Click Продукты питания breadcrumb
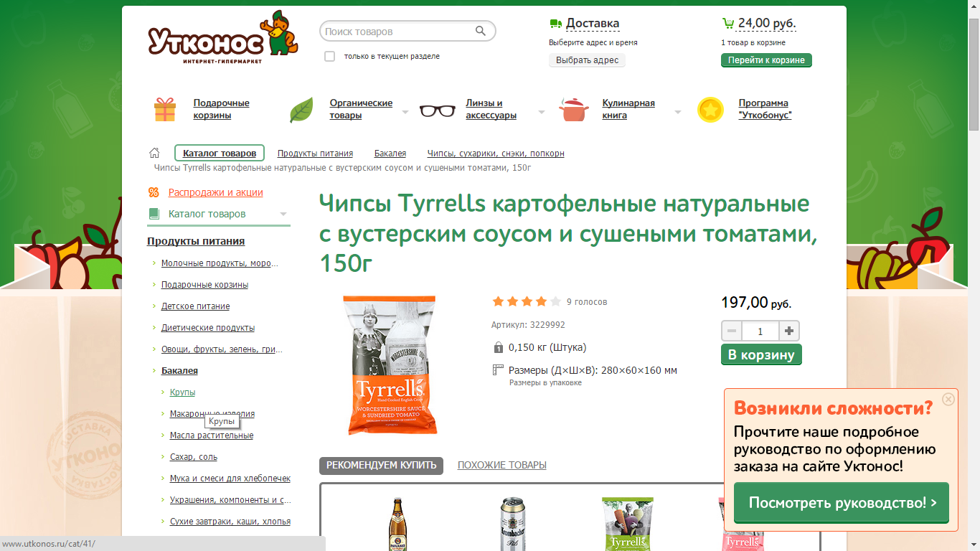 coord(315,154)
